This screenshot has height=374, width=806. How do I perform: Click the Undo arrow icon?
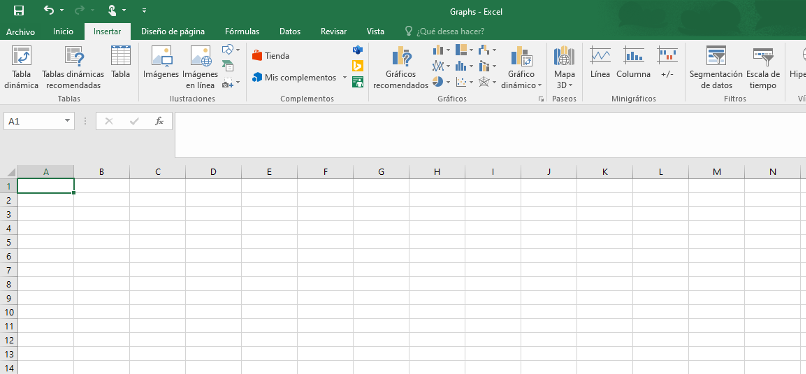click(x=49, y=10)
